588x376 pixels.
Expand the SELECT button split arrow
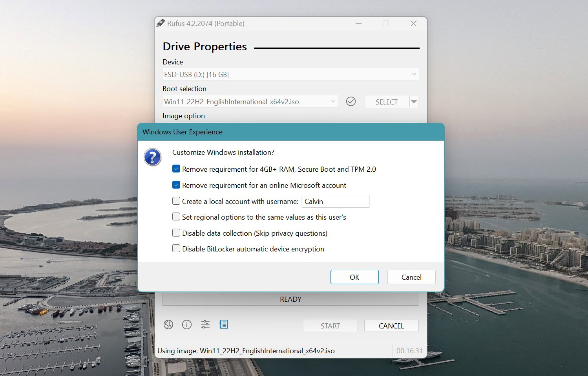[x=414, y=102]
